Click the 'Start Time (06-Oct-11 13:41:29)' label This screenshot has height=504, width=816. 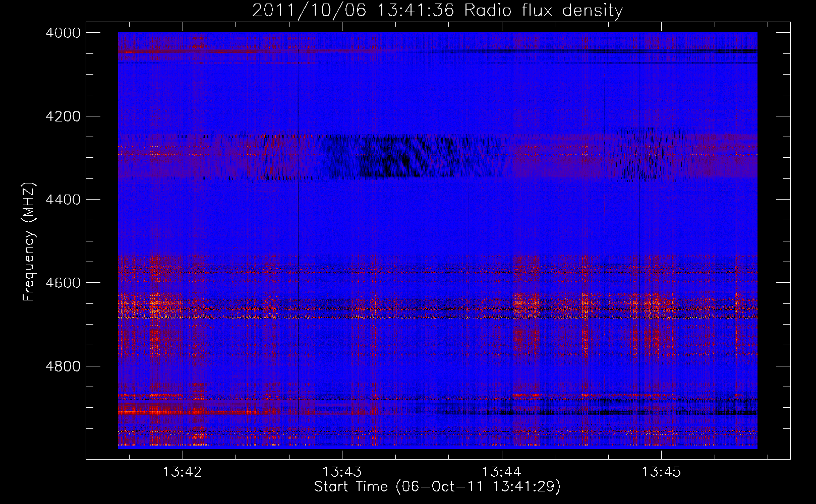(437, 487)
